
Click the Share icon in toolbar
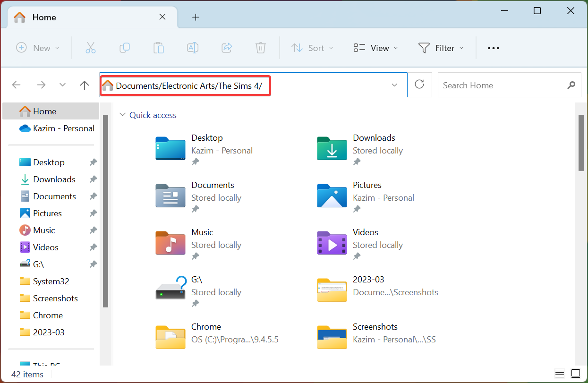click(x=227, y=48)
